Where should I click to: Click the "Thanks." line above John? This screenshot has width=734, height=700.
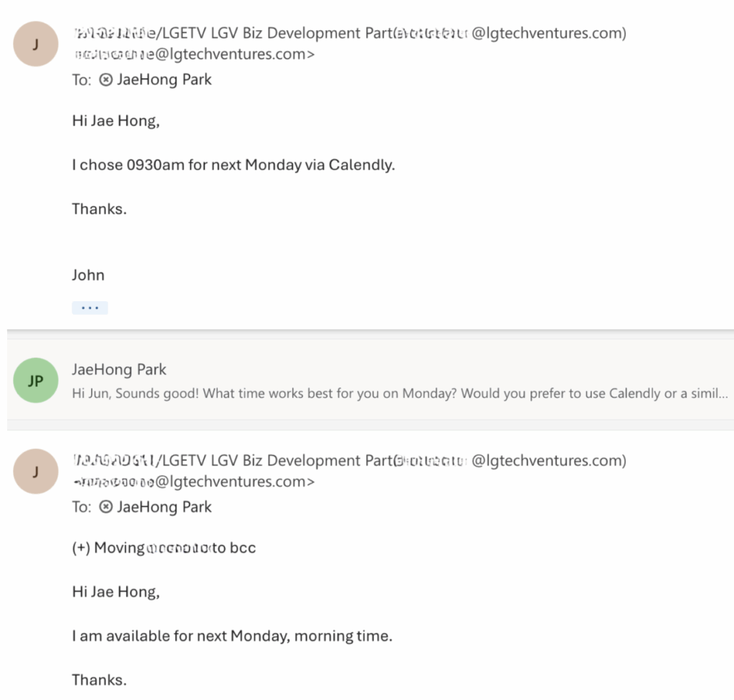(99, 209)
